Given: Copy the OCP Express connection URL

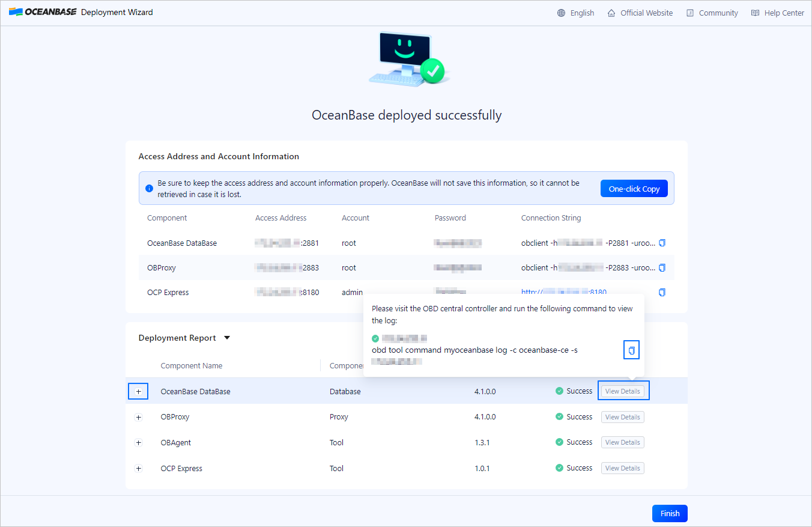Looking at the screenshot, I should (662, 292).
